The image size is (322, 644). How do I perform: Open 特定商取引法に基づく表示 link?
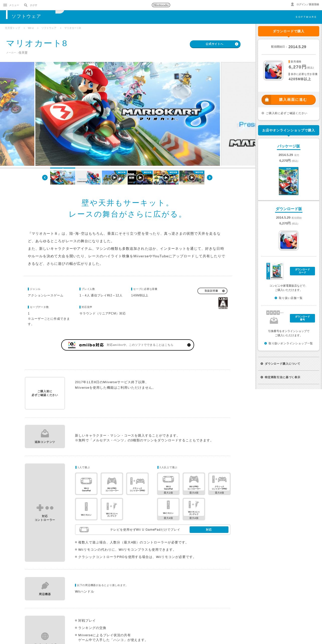pyautogui.click(x=289, y=377)
